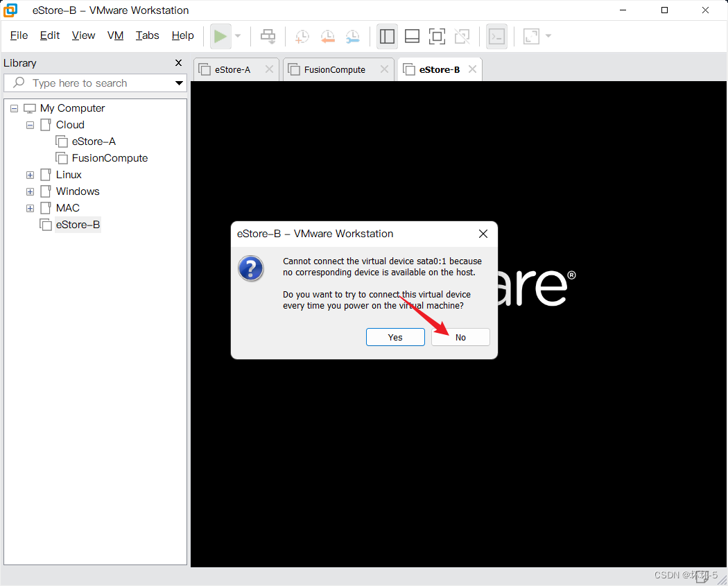Select the Cloud folder in library
This screenshot has width=728, height=586.
[x=70, y=125]
